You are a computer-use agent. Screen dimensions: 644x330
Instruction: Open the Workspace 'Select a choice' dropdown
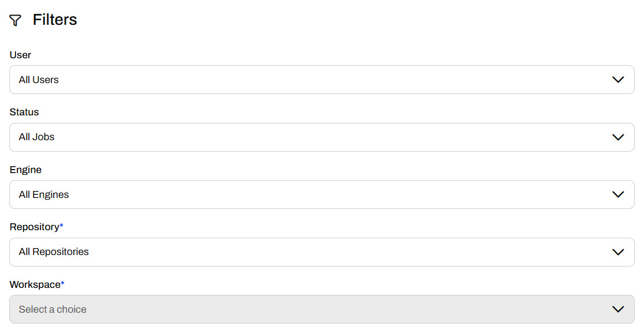312,309
